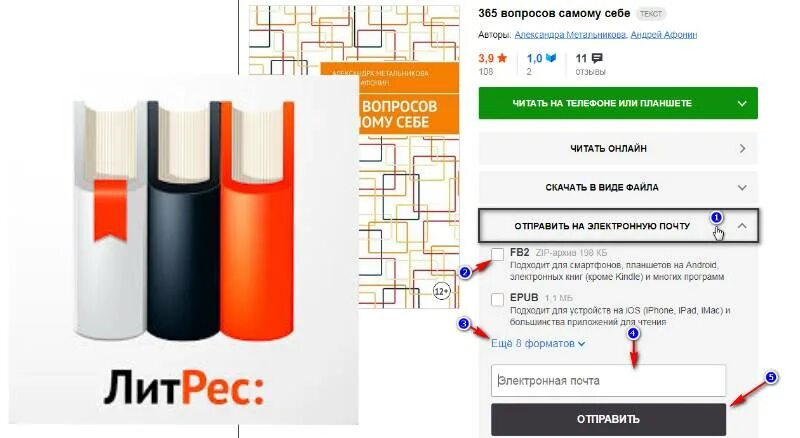Expand the green read-on-phone button chevron
This screenshot has height=438, width=800.
pos(742,104)
